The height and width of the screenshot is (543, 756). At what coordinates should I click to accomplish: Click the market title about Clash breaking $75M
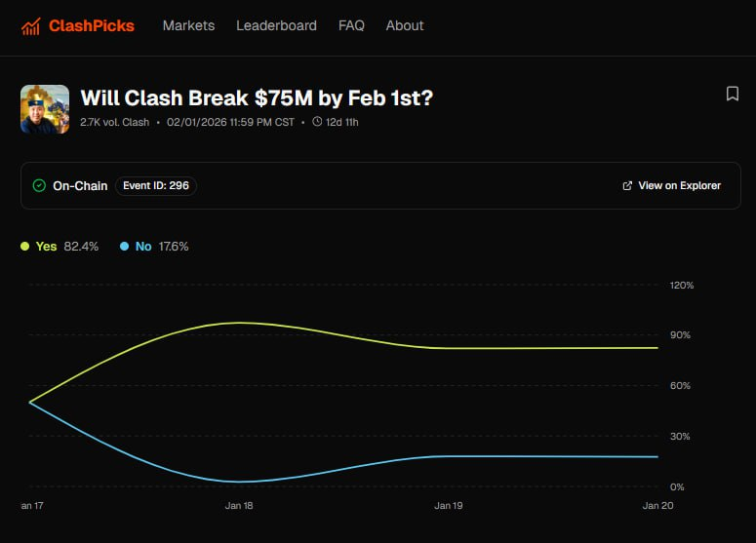(x=257, y=98)
